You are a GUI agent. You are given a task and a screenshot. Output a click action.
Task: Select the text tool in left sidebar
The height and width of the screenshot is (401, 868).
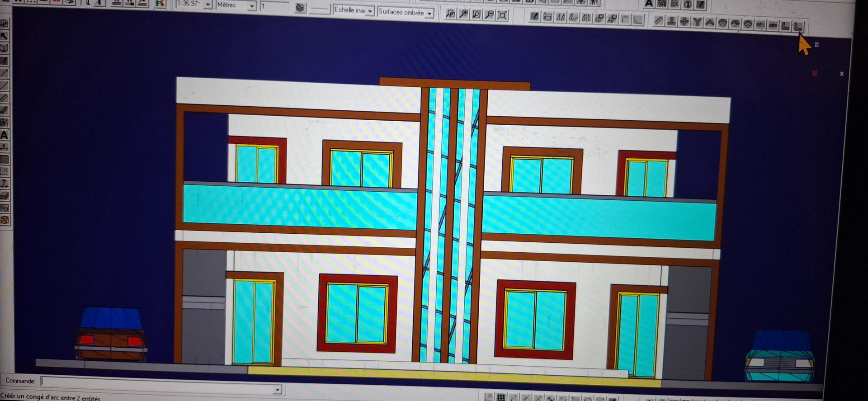[5, 135]
